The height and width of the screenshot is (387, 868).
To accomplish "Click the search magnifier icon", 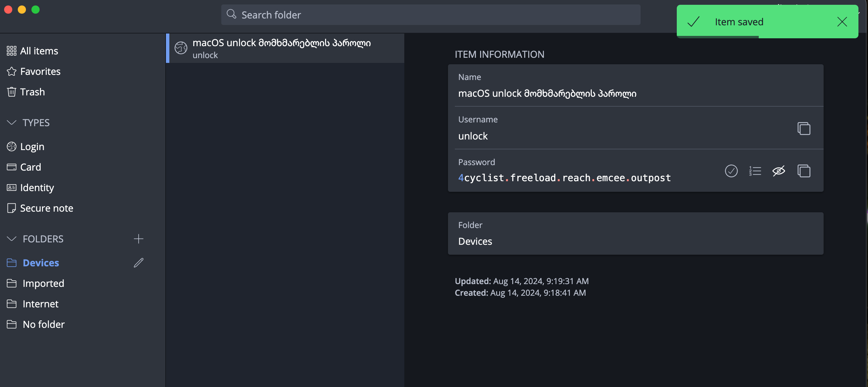I will click(232, 14).
